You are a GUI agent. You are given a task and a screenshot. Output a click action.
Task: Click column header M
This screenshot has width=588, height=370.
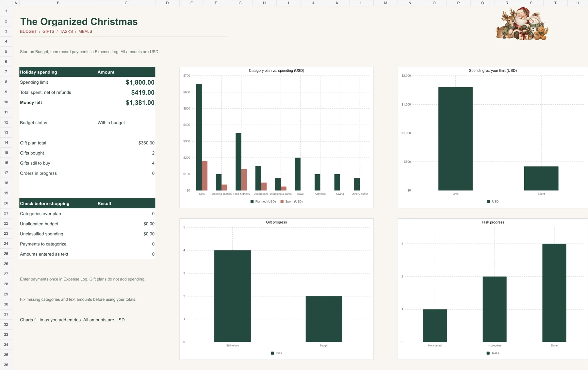pyautogui.click(x=385, y=3)
